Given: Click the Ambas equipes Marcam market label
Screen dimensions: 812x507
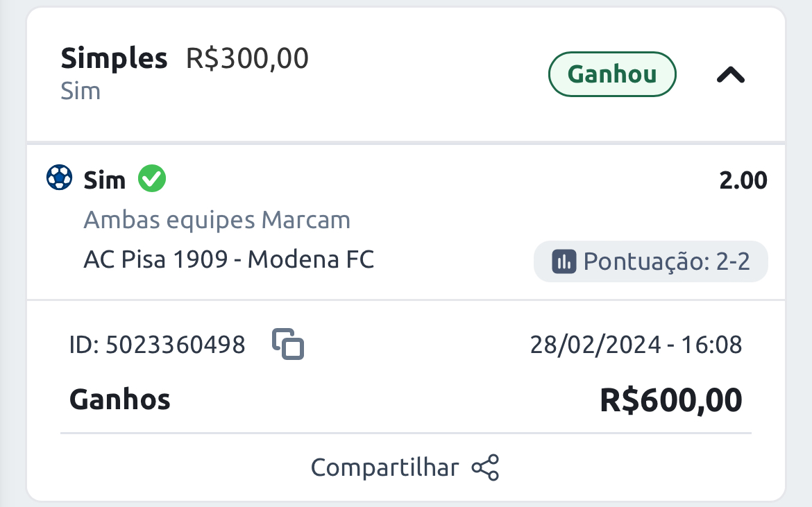Looking at the screenshot, I should point(217,220).
